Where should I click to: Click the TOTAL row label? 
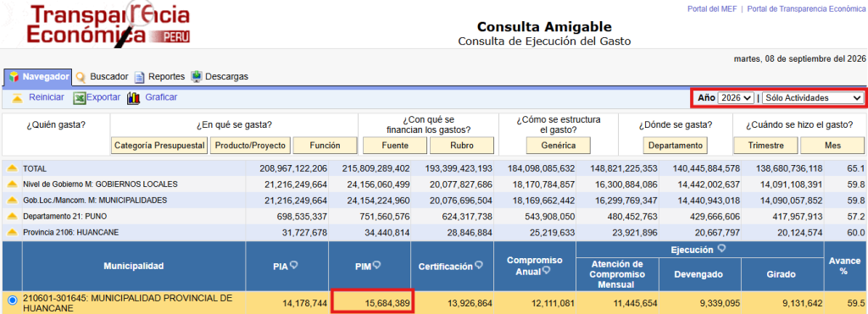pos(35,168)
